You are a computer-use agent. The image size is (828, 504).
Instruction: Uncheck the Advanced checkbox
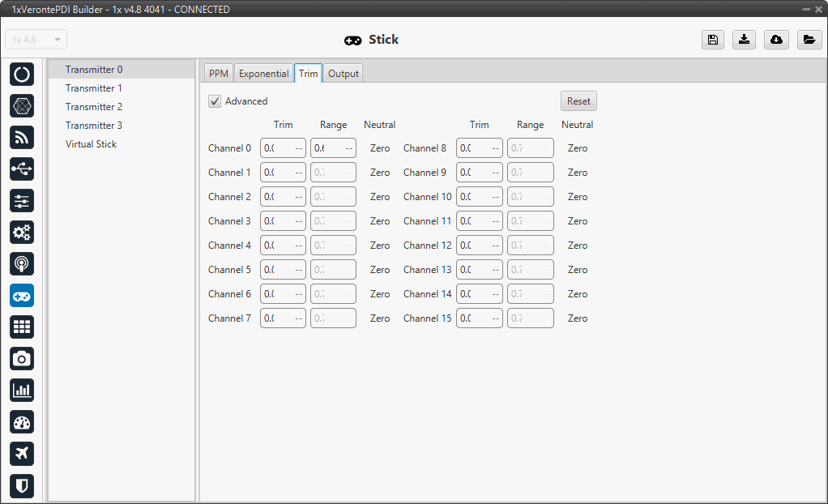pyautogui.click(x=215, y=101)
